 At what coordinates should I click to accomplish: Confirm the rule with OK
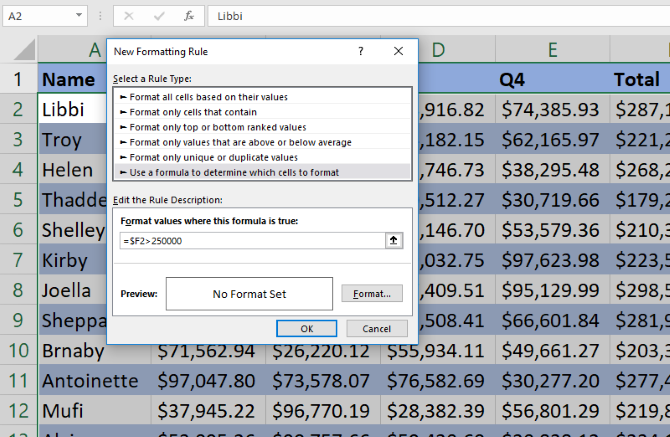[306, 328]
